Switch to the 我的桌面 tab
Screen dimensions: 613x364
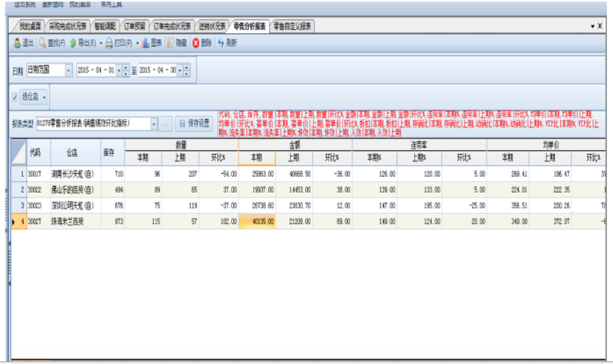[x=28, y=26]
